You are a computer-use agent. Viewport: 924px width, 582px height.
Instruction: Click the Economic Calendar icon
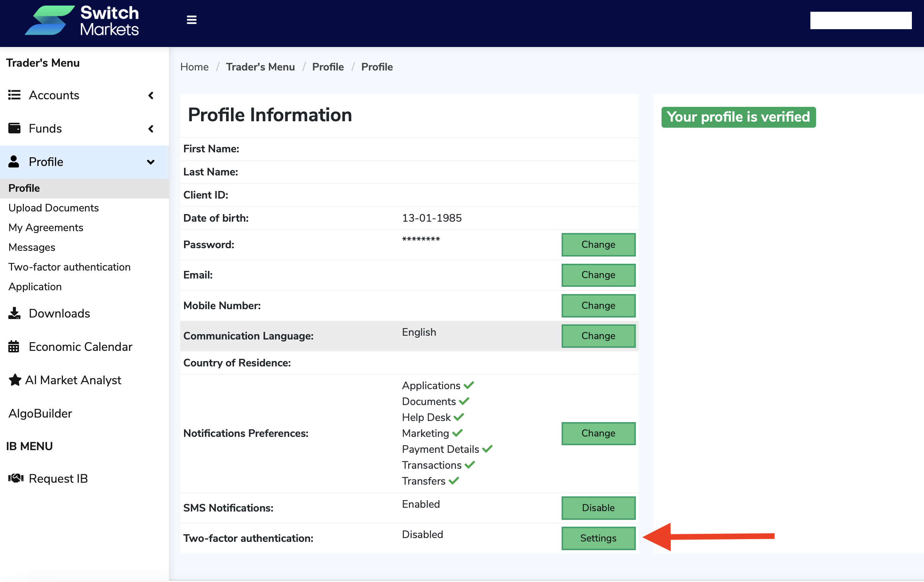click(14, 346)
